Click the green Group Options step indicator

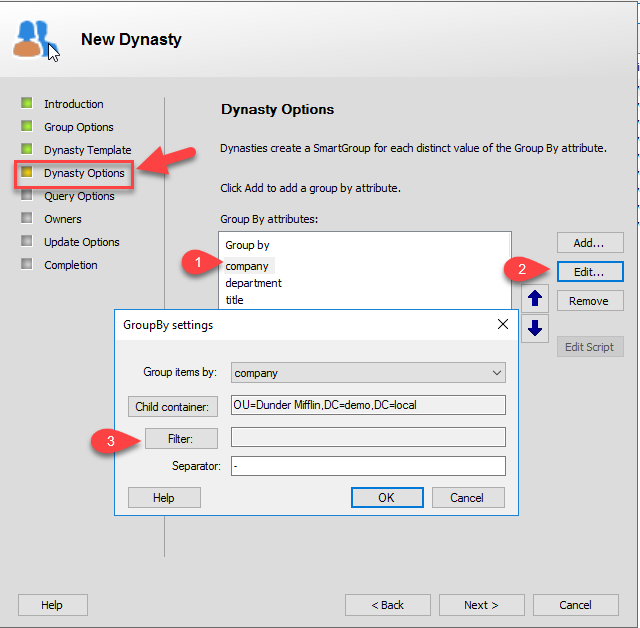(x=27, y=126)
